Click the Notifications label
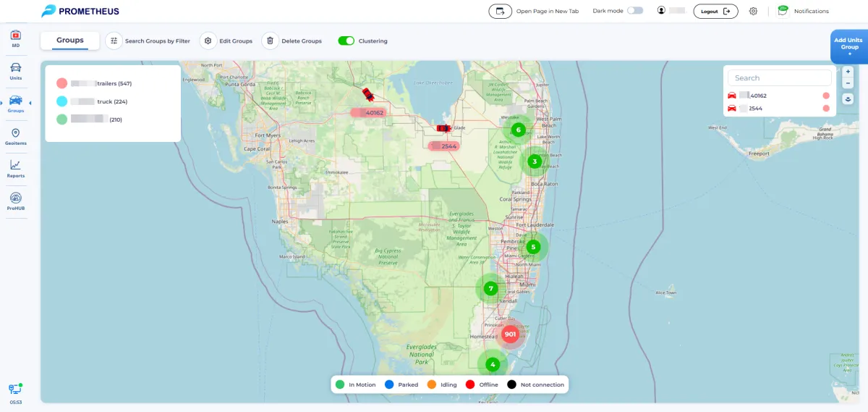This screenshot has height=412, width=868. point(812,11)
